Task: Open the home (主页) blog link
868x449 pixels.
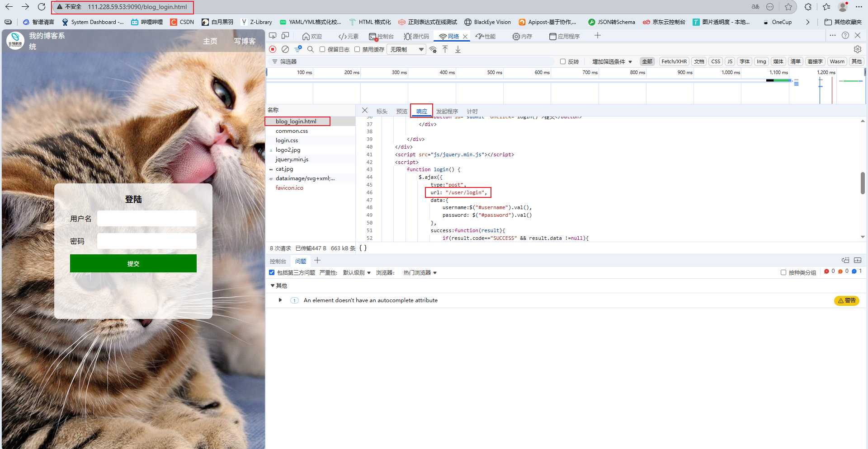Action: click(x=210, y=41)
